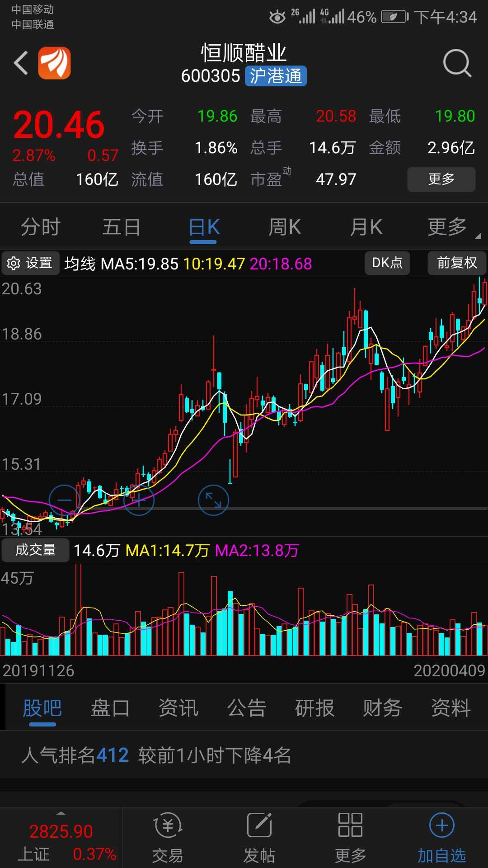This screenshot has height=868, width=488.
Task: Open 交易 trade icon in bottom bar
Action: point(168,837)
